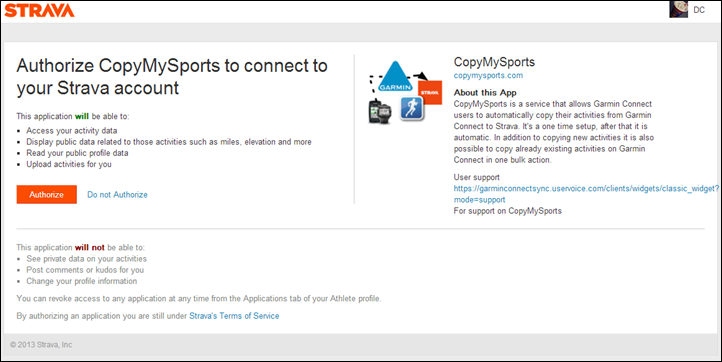Click the 'User support' label
The height and width of the screenshot is (362, 722).
pos(477,177)
